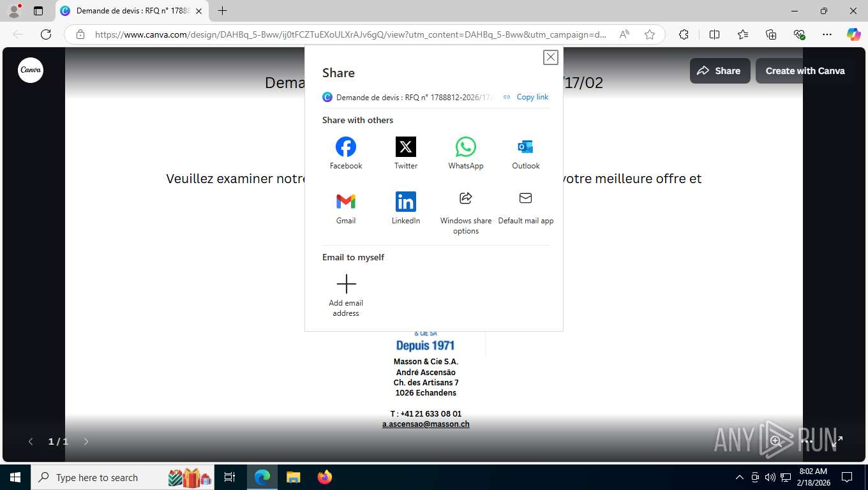Show hidden system tray icons
Image resolution: width=868 pixels, height=490 pixels.
coord(740,477)
